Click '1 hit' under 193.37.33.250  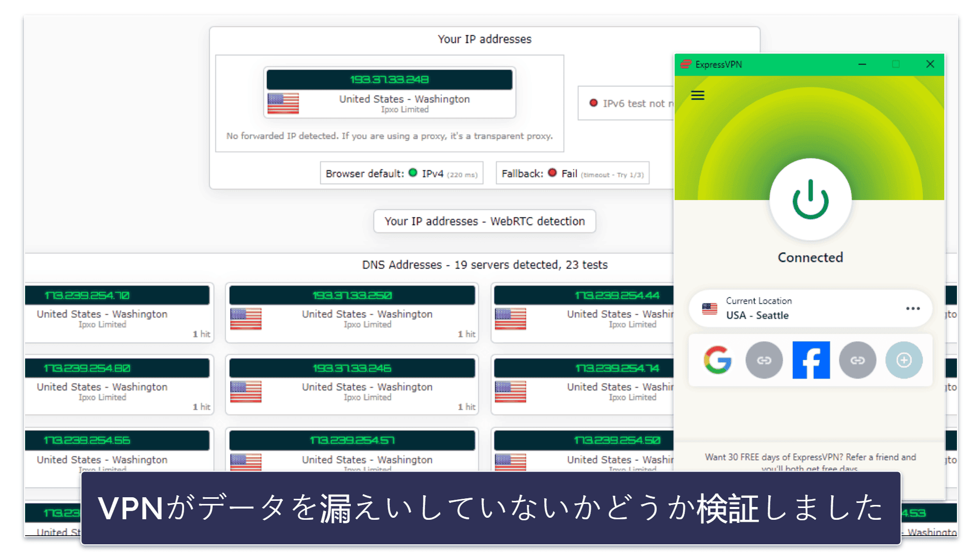(x=466, y=334)
